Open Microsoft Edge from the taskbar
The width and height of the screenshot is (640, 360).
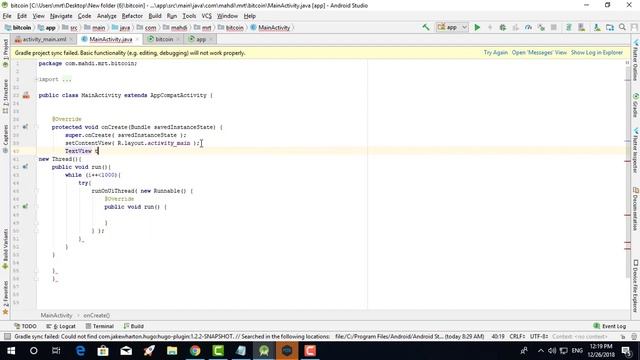80,351
